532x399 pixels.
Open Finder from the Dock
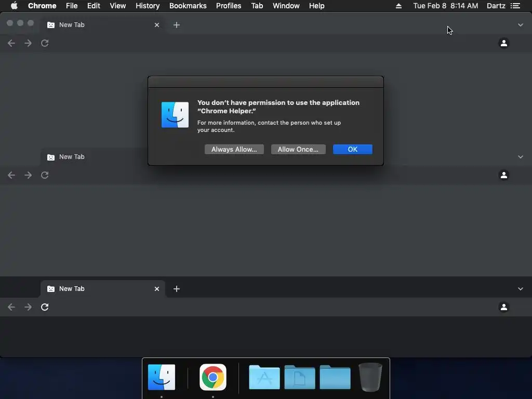pos(162,377)
